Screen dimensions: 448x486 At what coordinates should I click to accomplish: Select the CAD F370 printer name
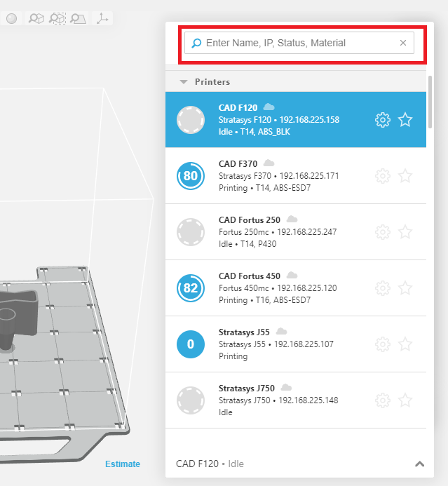238,163
